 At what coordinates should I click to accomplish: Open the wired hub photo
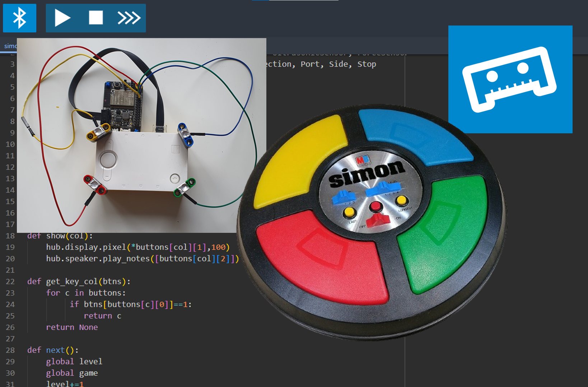pos(141,135)
